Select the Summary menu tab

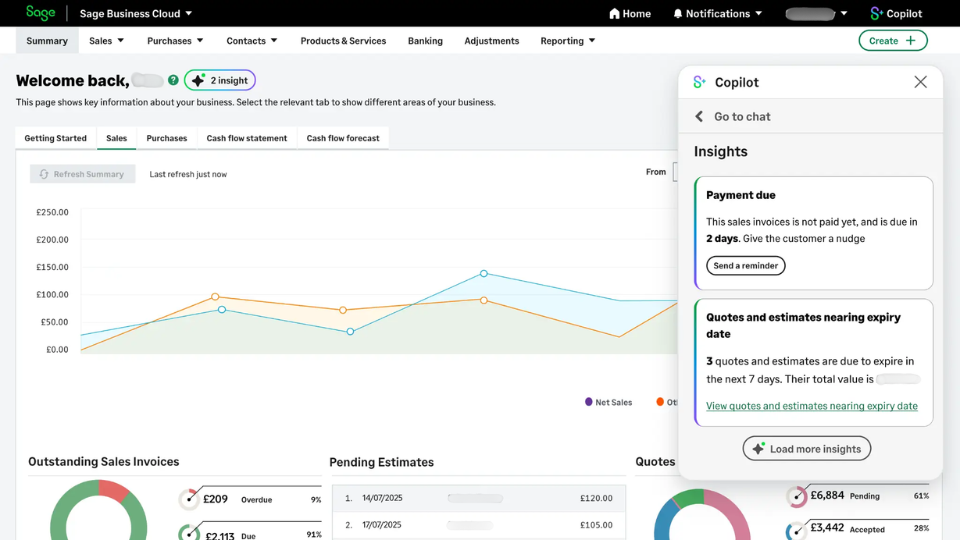(47, 40)
